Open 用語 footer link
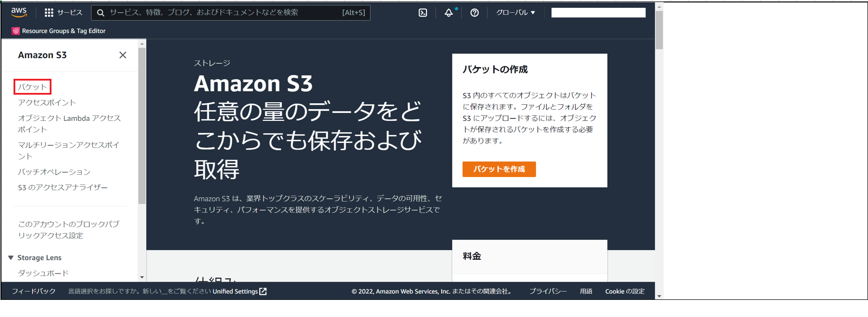 tap(586, 292)
